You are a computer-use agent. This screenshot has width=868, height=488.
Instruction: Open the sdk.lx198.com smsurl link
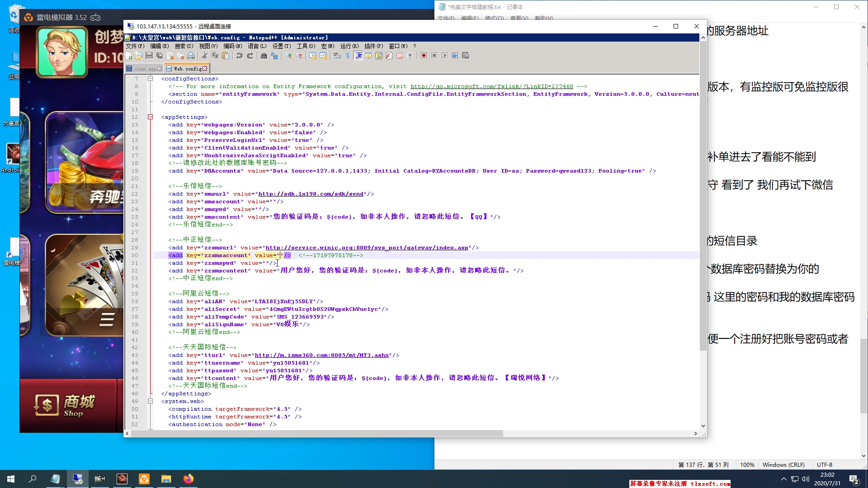pos(311,194)
